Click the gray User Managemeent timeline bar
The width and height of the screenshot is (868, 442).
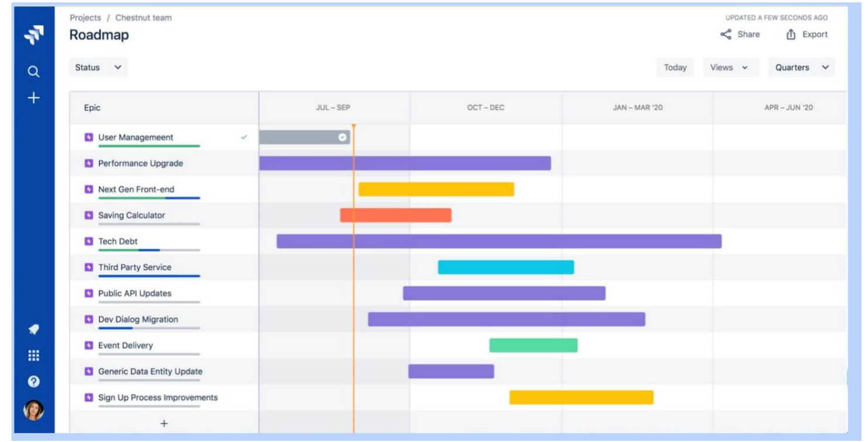click(x=305, y=137)
